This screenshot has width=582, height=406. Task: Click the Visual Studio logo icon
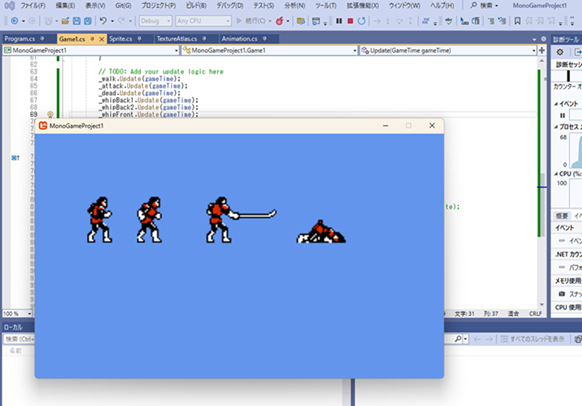(9, 5)
